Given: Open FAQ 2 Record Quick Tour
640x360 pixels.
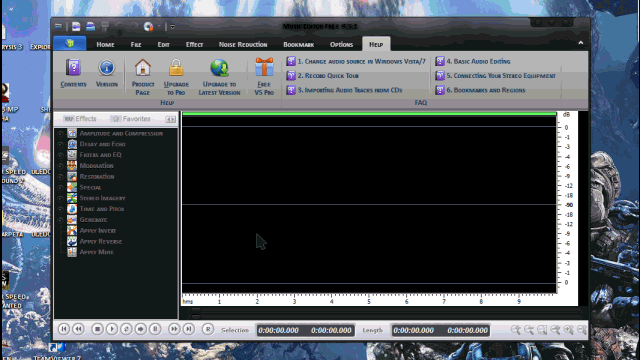Looking at the screenshot, I should [x=323, y=76].
